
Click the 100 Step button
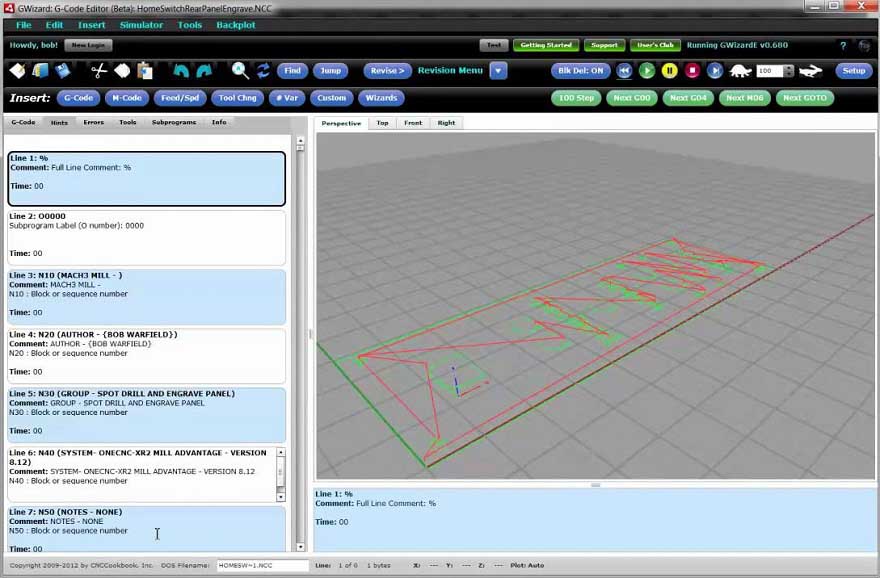coord(576,98)
